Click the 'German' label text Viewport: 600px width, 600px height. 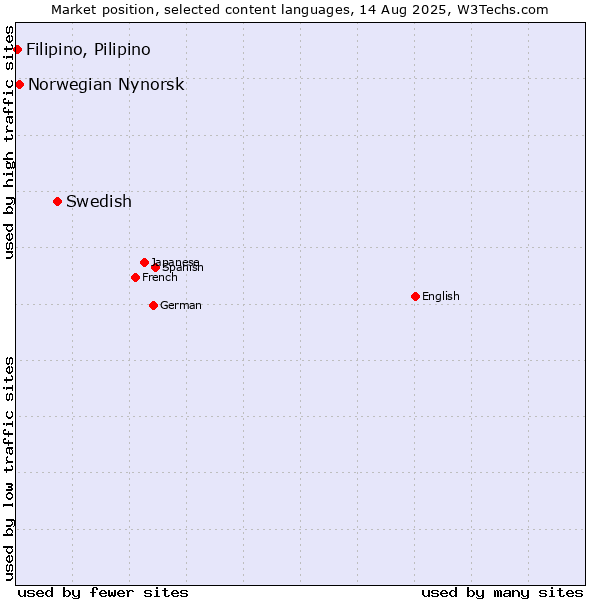[x=181, y=305]
